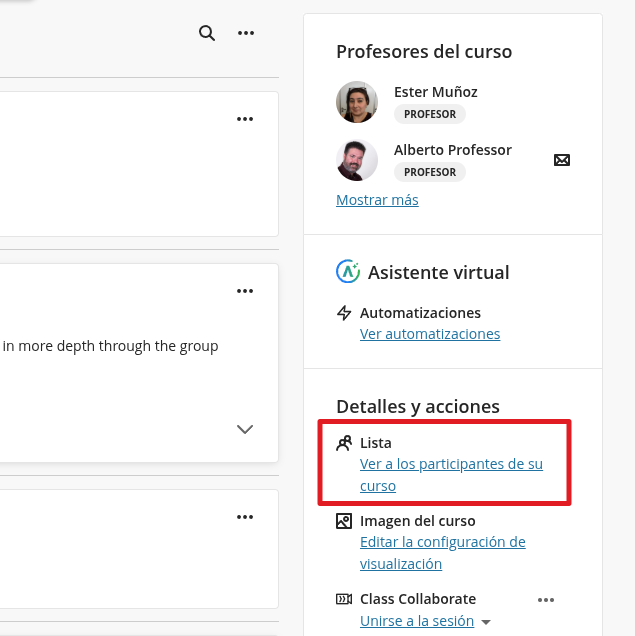Viewport: 635px width, 636px height.
Task: Click the Asistente virtual heading
Action: pyautogui.click(x=438, y=272)
